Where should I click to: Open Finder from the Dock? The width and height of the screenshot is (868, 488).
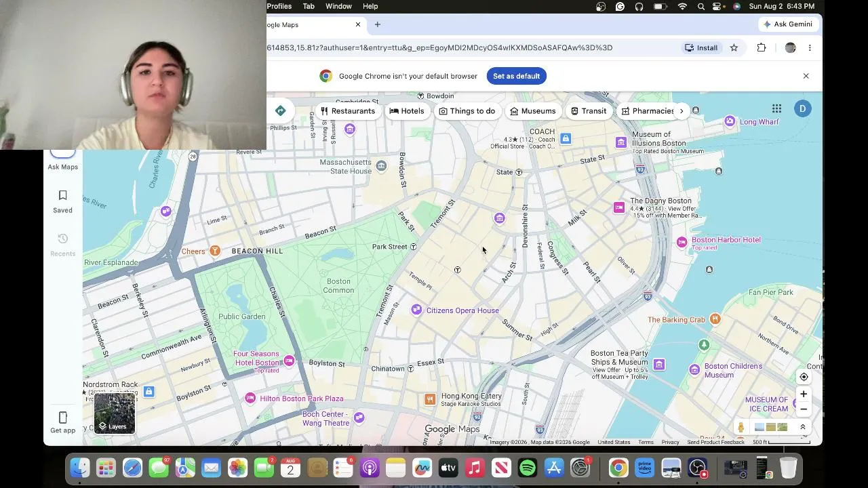(80, 468)
